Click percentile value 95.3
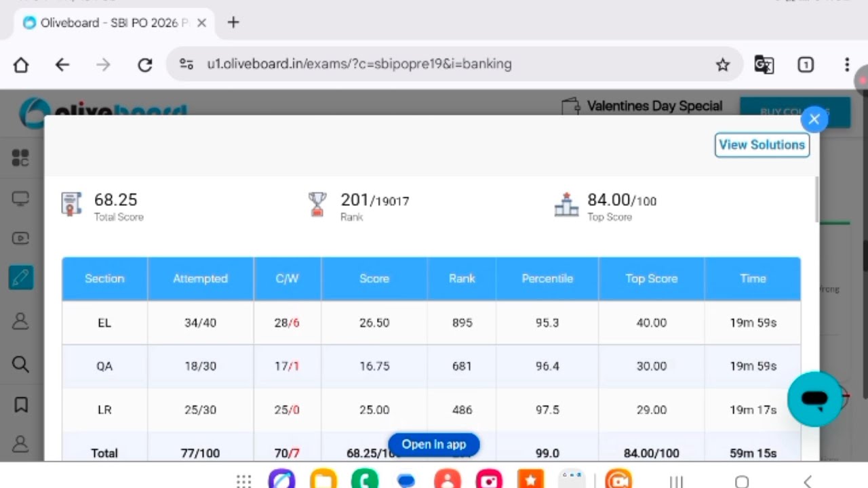Screen dimensions: 868x488 pos(547,323)
